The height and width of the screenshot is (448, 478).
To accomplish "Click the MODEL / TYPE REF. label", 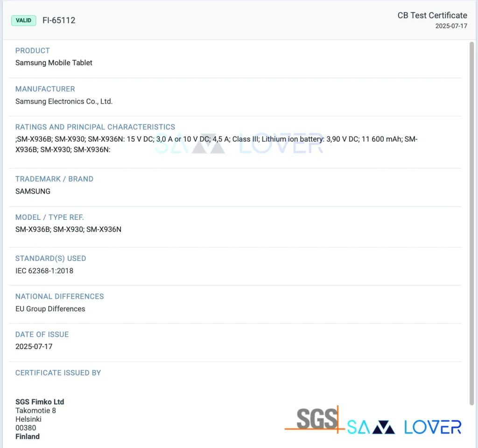I will [49, 217].
